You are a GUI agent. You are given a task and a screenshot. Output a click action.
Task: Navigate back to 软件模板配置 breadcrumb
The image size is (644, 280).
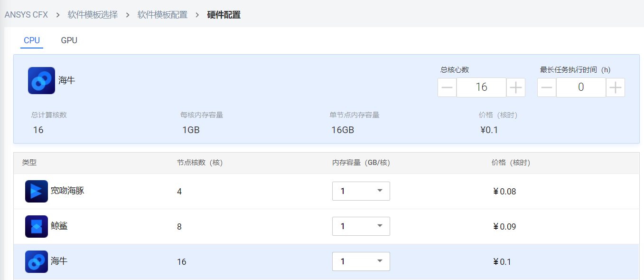pyautogui.click(x=162, y=15)
